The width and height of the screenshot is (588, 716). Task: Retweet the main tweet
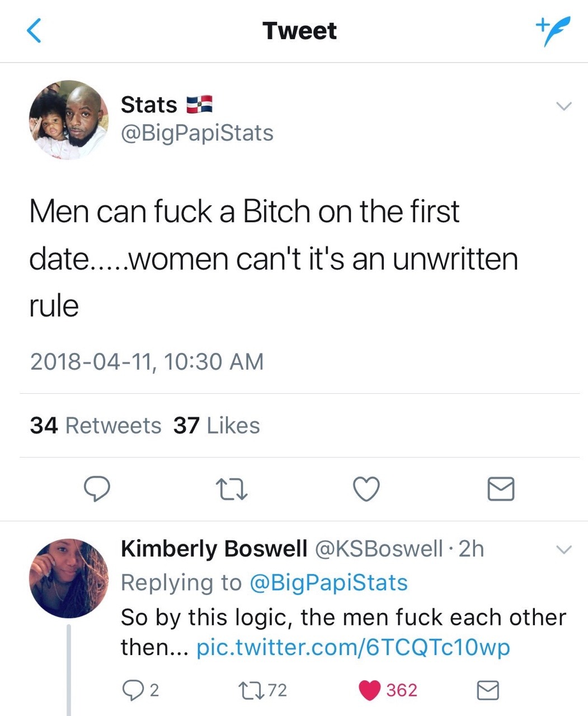coord(232,489)
